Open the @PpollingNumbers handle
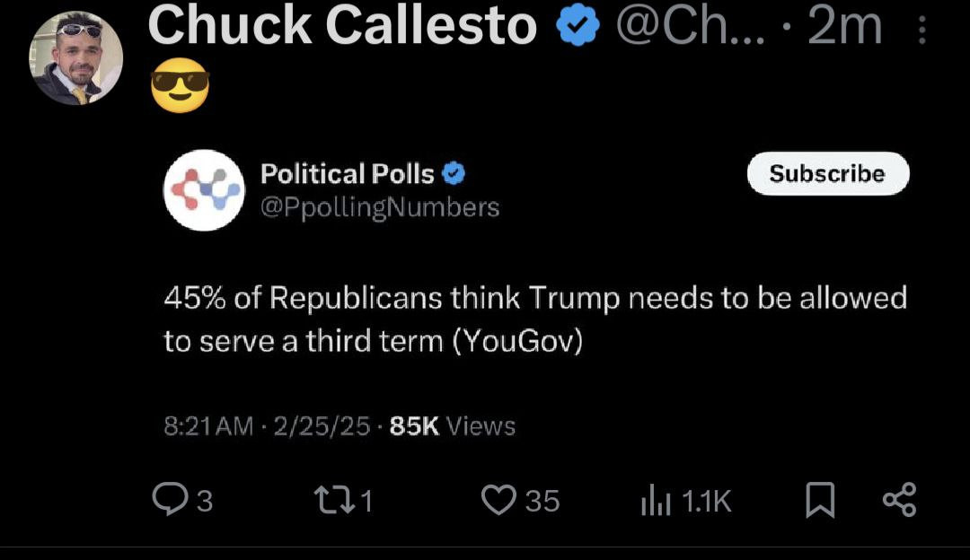 pyautogui.click(x=379, y=207)
